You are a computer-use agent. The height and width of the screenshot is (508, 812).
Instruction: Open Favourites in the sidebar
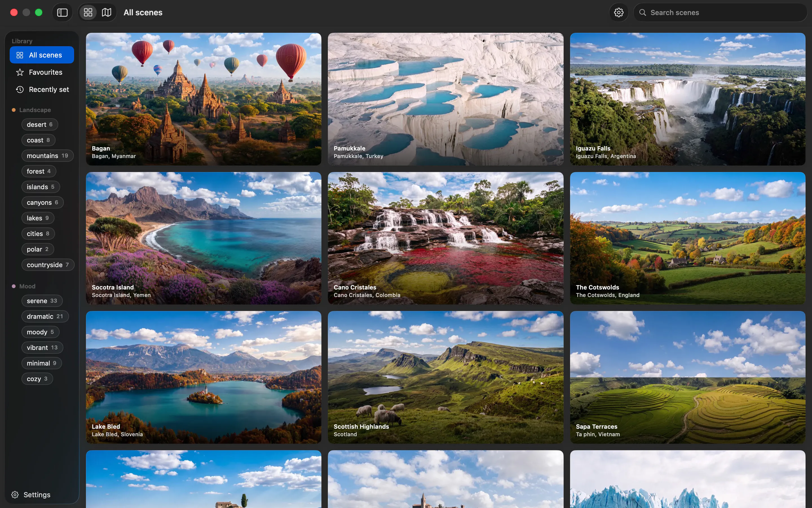(x=42, y=72)
